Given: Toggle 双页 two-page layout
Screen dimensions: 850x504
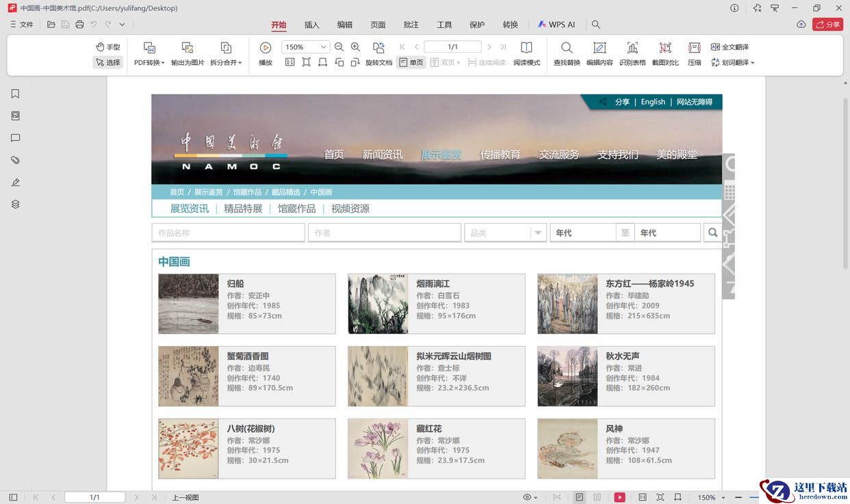Looking at the screenshot, I should pyautogui.click(x=446, y=62).
